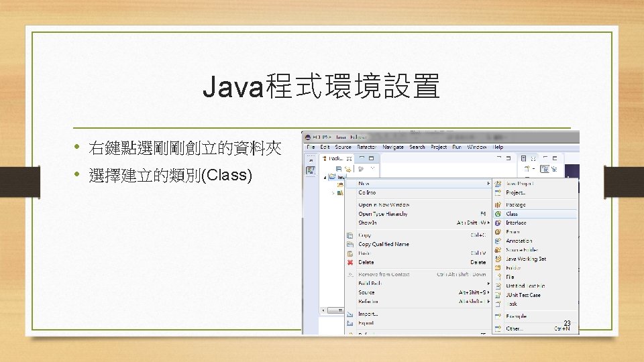Viewport: 644px width, 362px height.
Task: Click the JUnit Test Case icon
Action: [498, 295]
